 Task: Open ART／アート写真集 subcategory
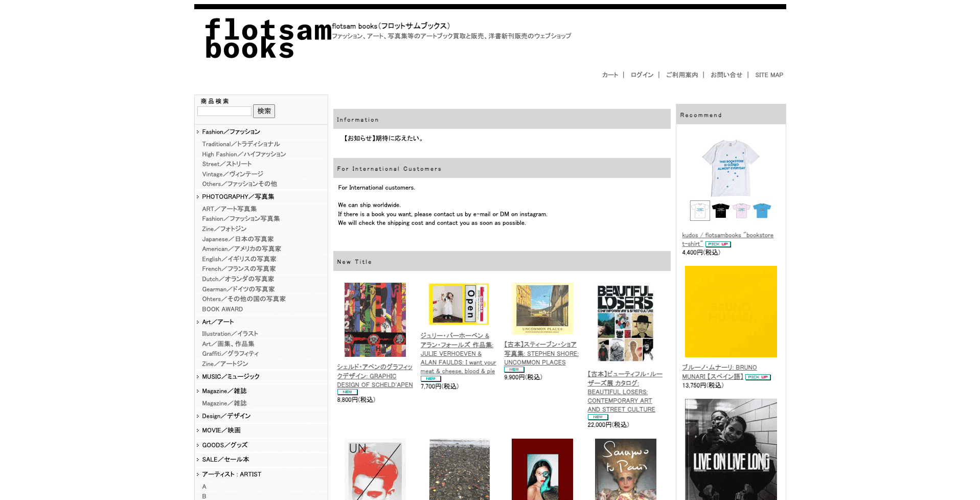tap(230, 209)
